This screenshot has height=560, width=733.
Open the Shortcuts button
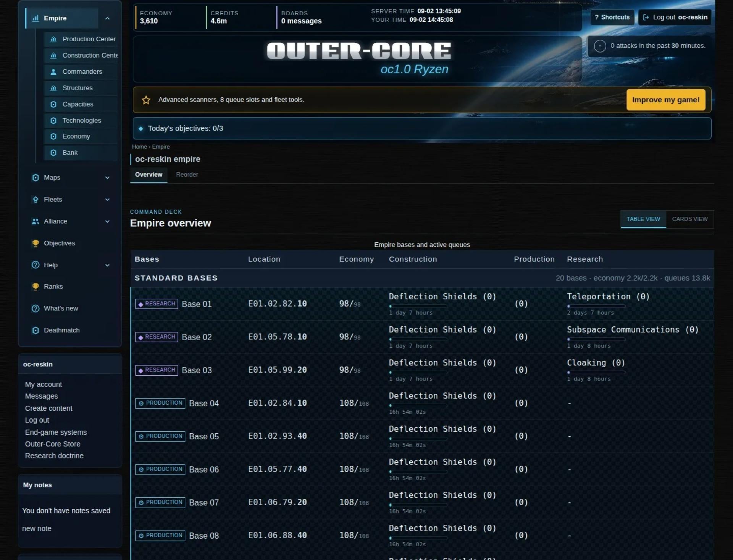[x=612, y=17]
